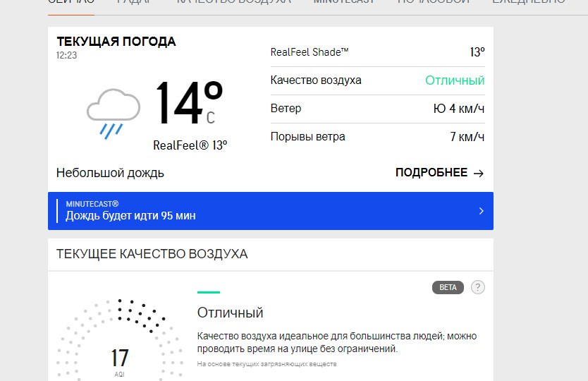
Task: Open the question mark help icon
Action: (478, 288)
